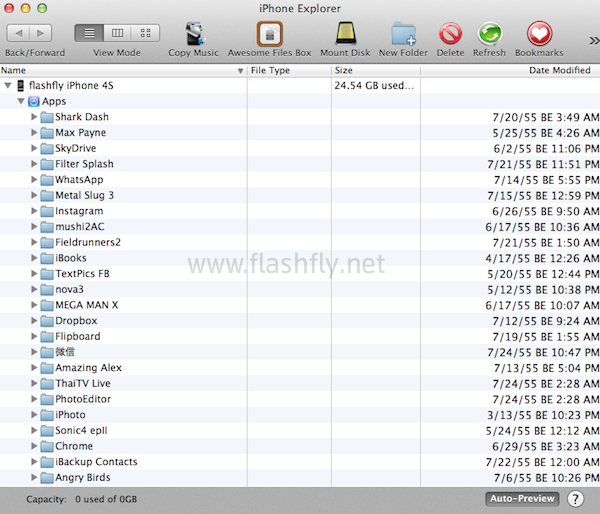Select the Dropbox folder row
600x514 pixels.
pos(76,321)
